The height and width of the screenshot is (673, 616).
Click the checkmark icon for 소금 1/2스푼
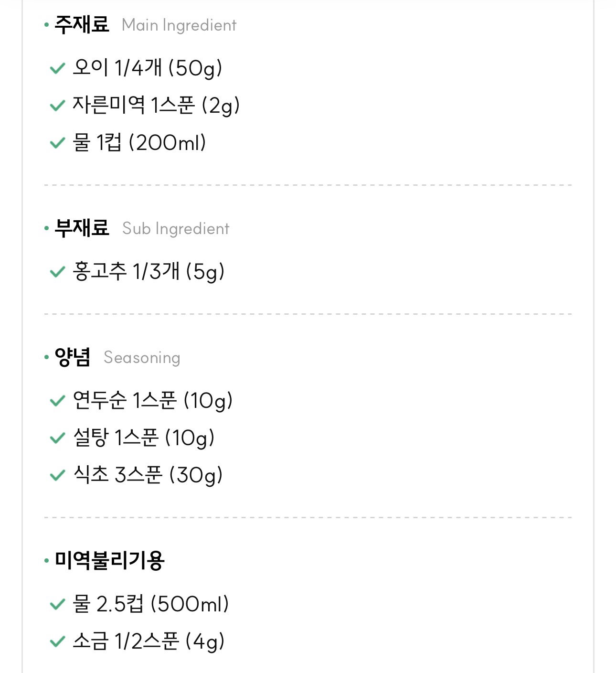pos(57,641)
